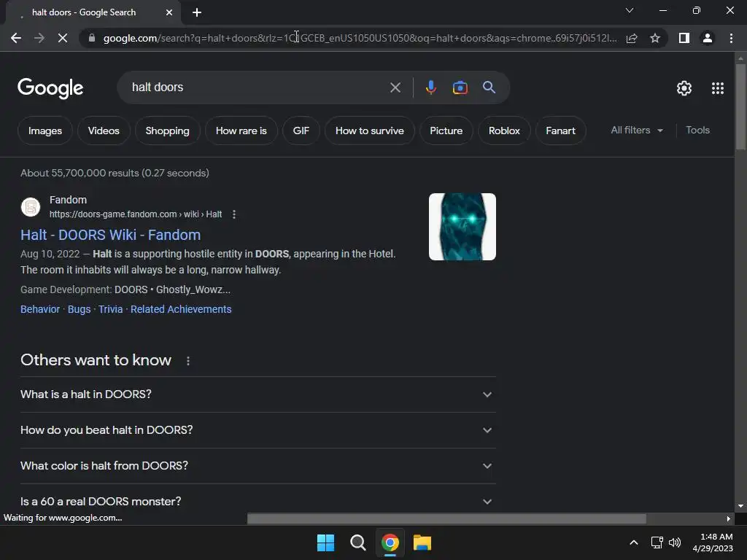Open the tab search dropdown

[630, 10]
